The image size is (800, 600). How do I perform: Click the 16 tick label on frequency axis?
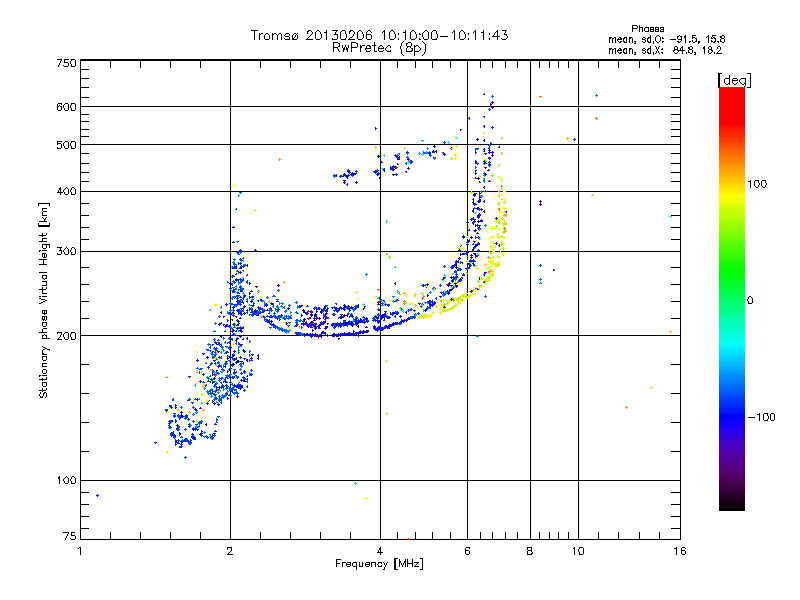(x=680, y=551)
